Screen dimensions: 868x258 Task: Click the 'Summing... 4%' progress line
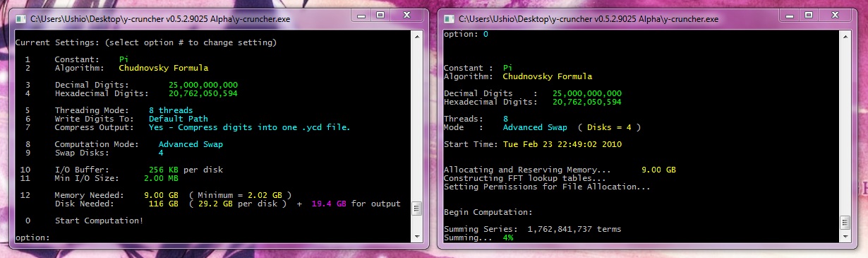(x=478, y=238)
